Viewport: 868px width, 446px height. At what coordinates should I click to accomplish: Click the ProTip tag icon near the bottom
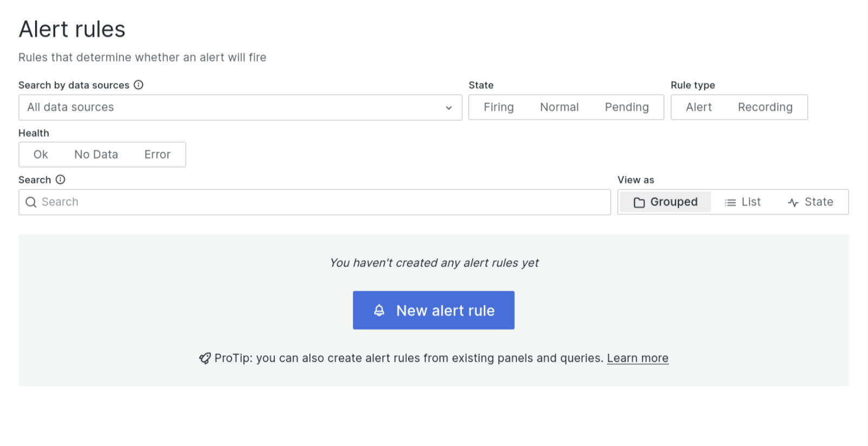coord(203,358)
